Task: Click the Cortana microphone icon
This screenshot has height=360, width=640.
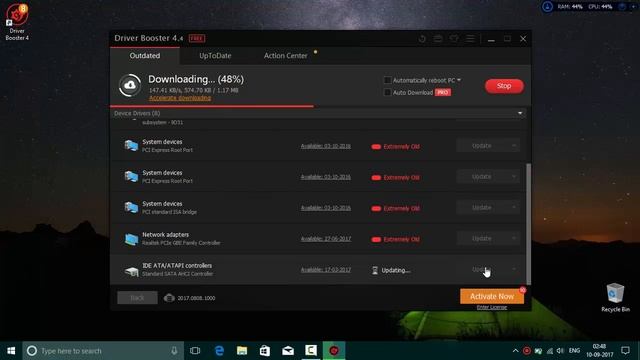Action: pos(174,351)
